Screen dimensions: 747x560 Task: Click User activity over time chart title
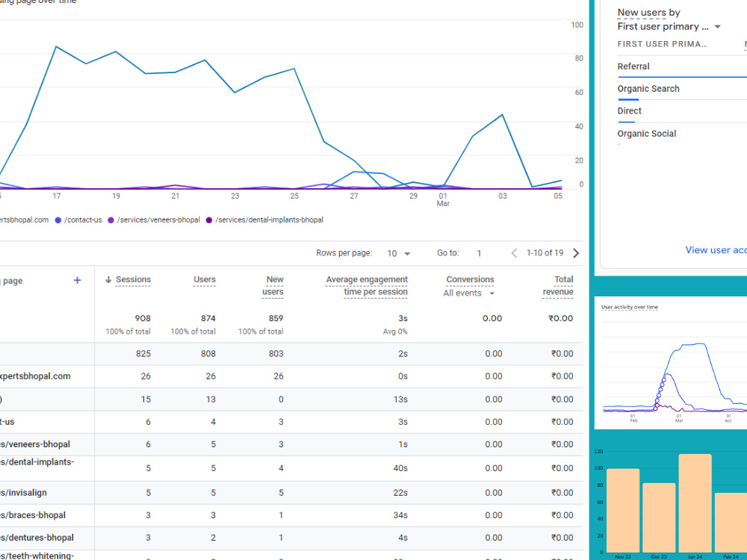[x=629, y=307]
